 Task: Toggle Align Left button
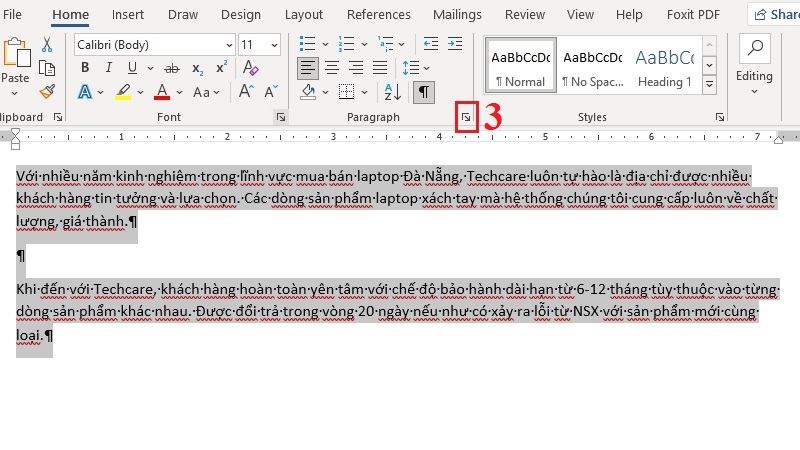pos(308,68)
